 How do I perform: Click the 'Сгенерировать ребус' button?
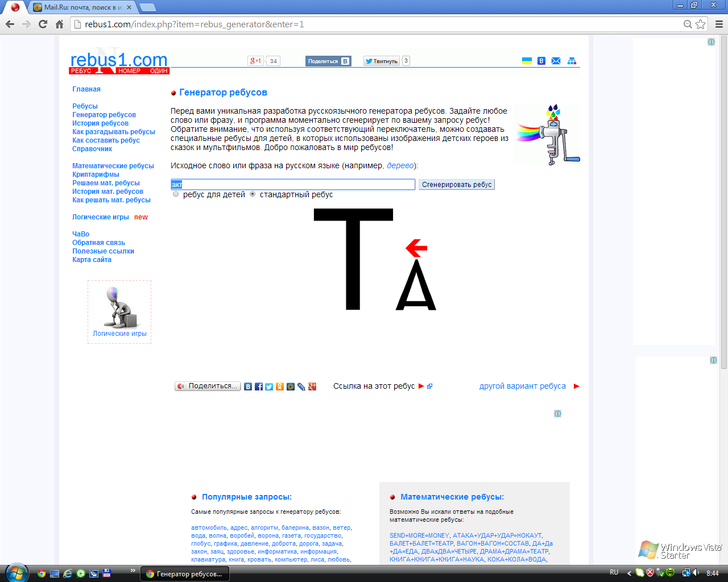[x=457, y=185]
